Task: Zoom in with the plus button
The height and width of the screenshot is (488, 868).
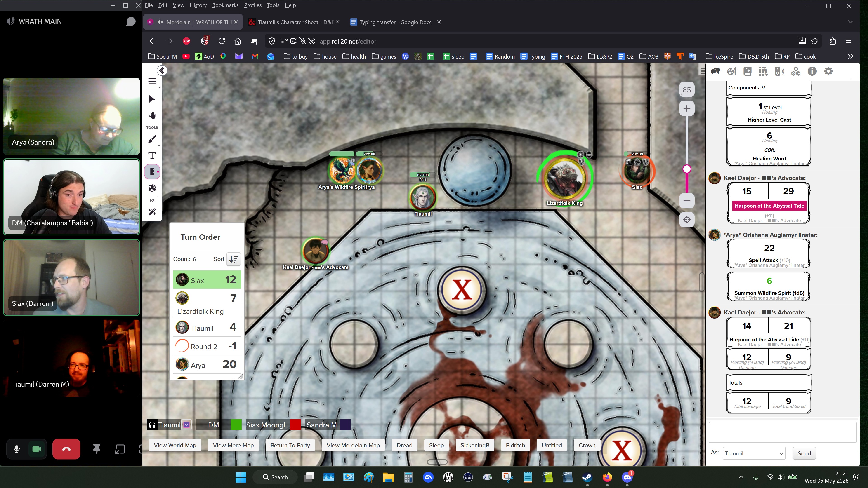Action: [687, 108]
